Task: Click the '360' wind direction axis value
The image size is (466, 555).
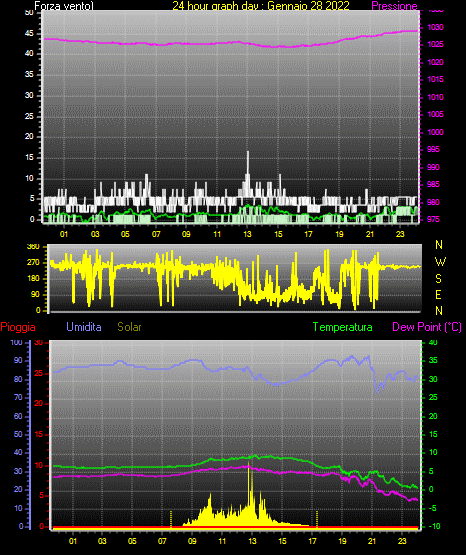Action: click(33, 247)
